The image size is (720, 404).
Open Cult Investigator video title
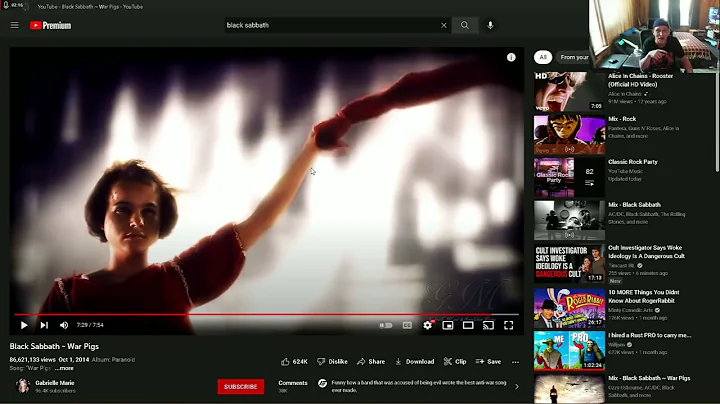[x=645, y=252]
